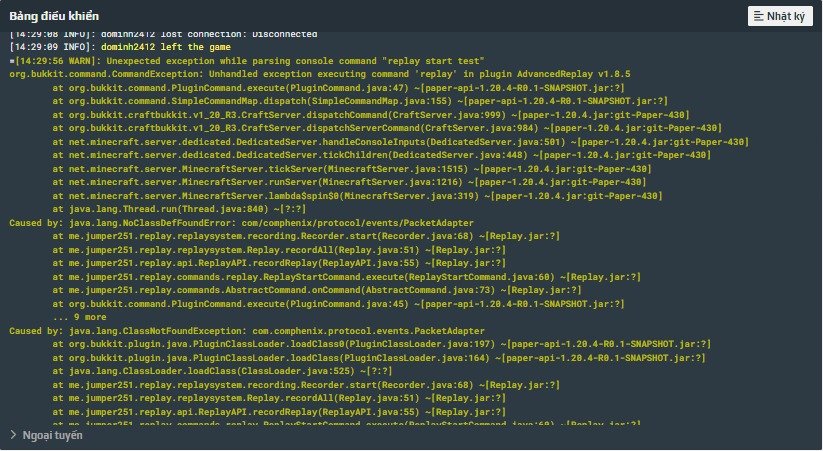Click the 'PluginClassLoader.loadClass0' trace line
823x451 pixels.
point(382,344)
